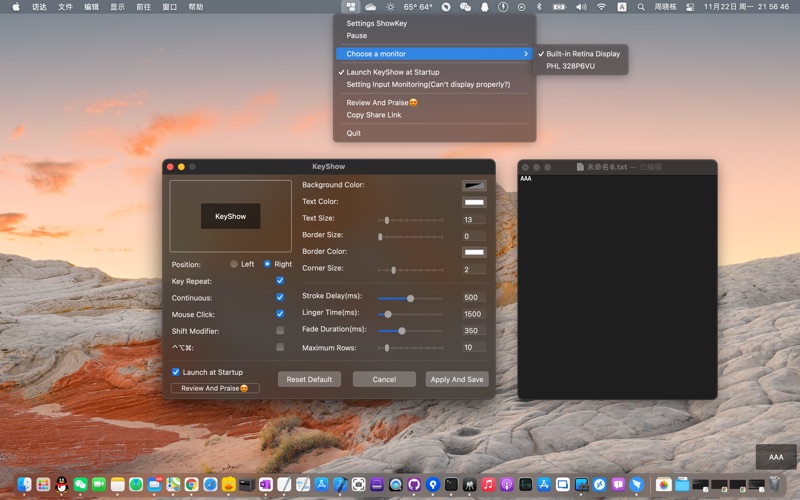Click Apply And Save button
Screen dimensions: 800x500
coord(457,379)
